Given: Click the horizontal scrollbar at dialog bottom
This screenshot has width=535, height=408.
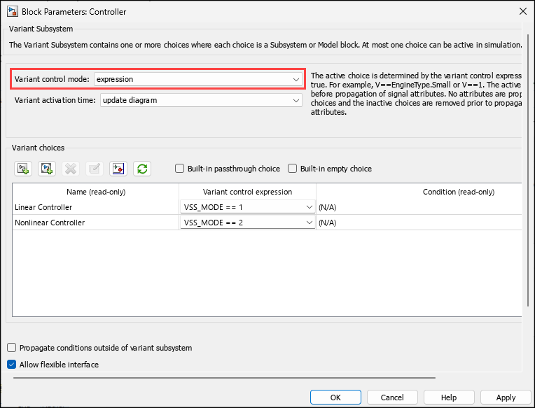Looking at the screenshot, I should click(x=224, y=378).
